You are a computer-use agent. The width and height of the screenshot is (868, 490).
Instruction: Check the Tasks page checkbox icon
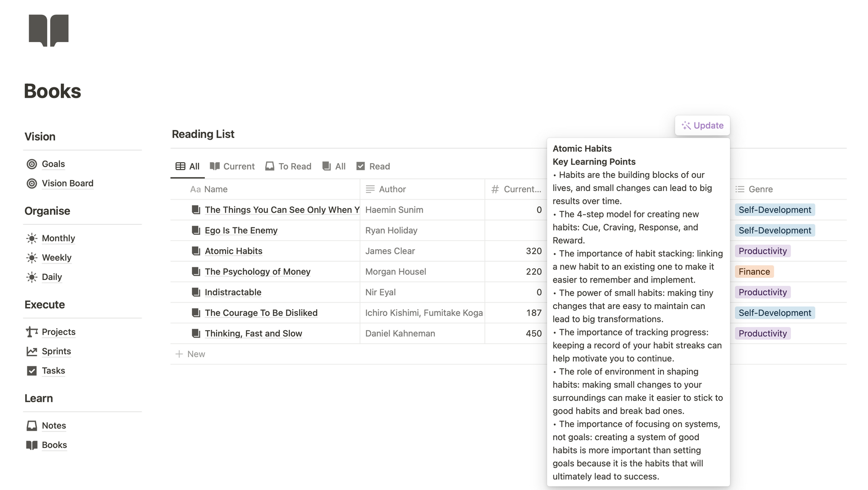click(x=31, y=371)
